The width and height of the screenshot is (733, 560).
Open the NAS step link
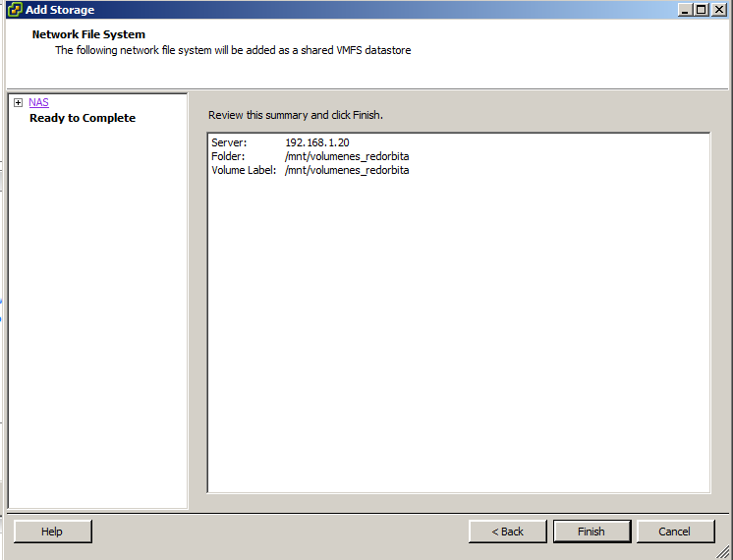coord(38,102)
